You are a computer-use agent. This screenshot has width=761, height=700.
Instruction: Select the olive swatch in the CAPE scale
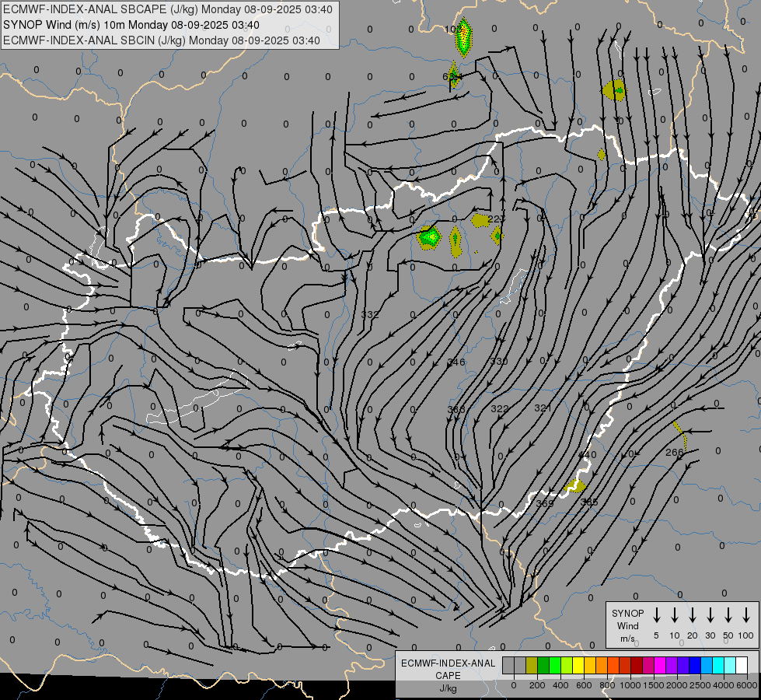coord(532,665)
